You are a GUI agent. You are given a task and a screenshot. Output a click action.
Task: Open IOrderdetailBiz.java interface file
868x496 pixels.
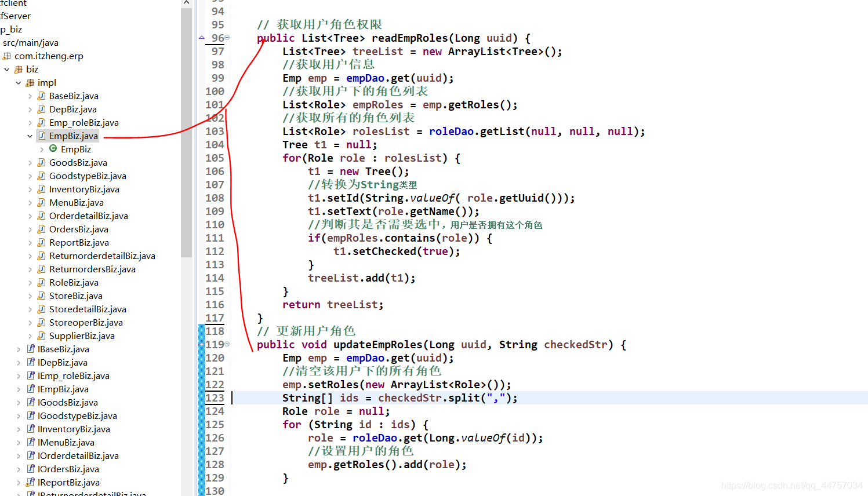tap(78, 456)
